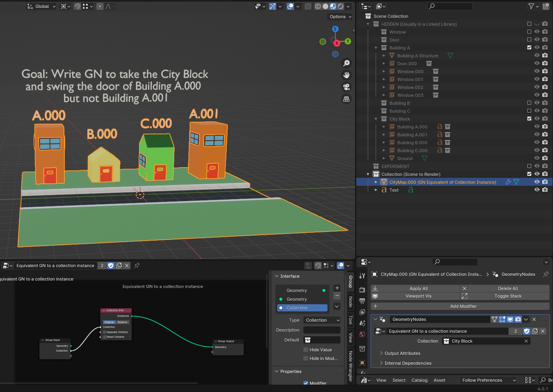Viewport: 553px width, 392px height.
Task: Check the Hide Value checkbox
Action: point(306,350)
